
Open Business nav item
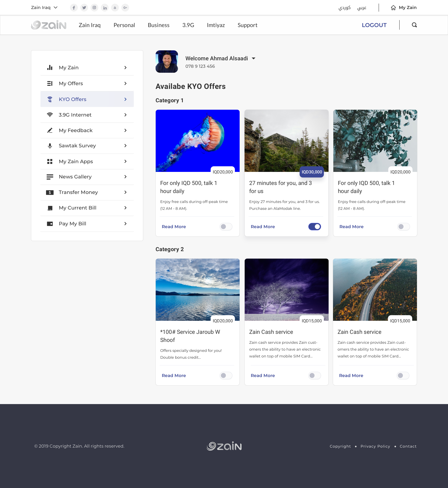tap(159, 25)
